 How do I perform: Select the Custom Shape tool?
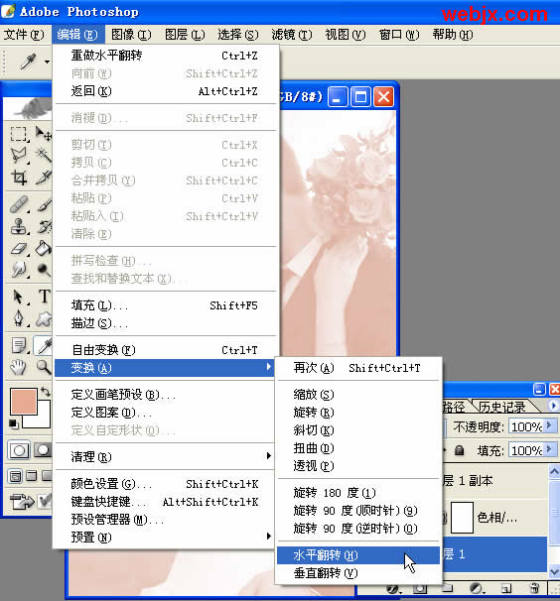(43, 319)
